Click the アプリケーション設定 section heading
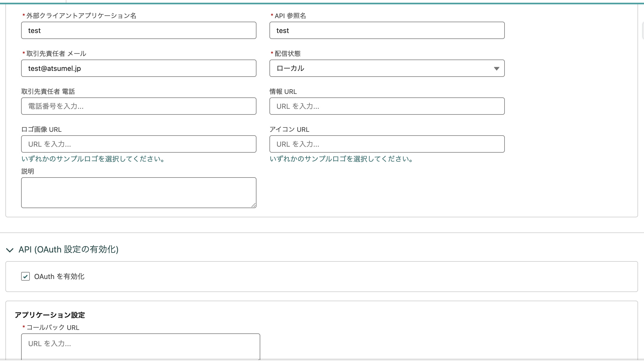Viewport: 644px width, 361px height. coord(50,315)
